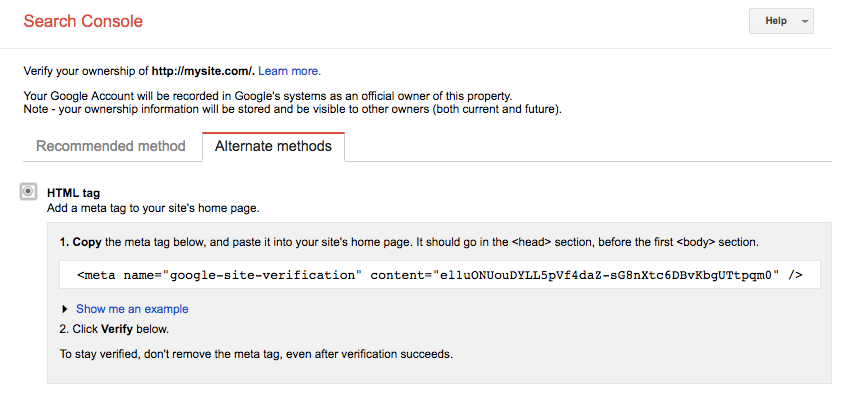
Task: Select the HTML tag radio button
Action: (x=29, y=191)
